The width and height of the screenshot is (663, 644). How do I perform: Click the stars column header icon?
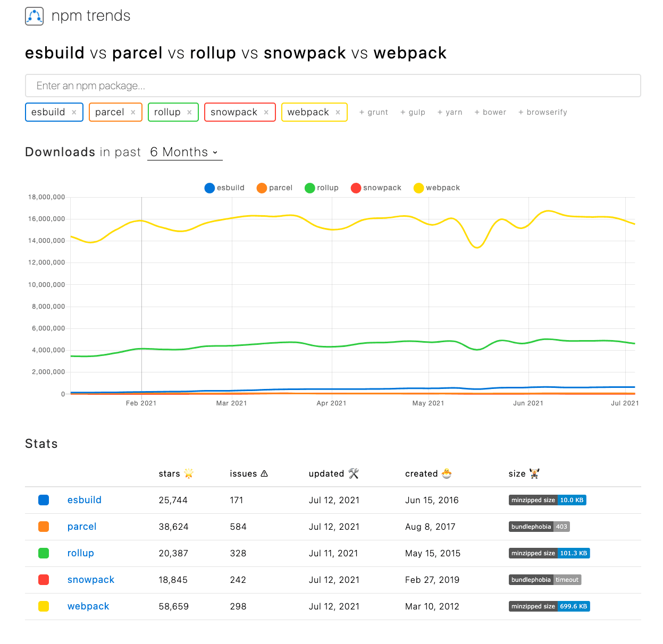pos(189,473)
